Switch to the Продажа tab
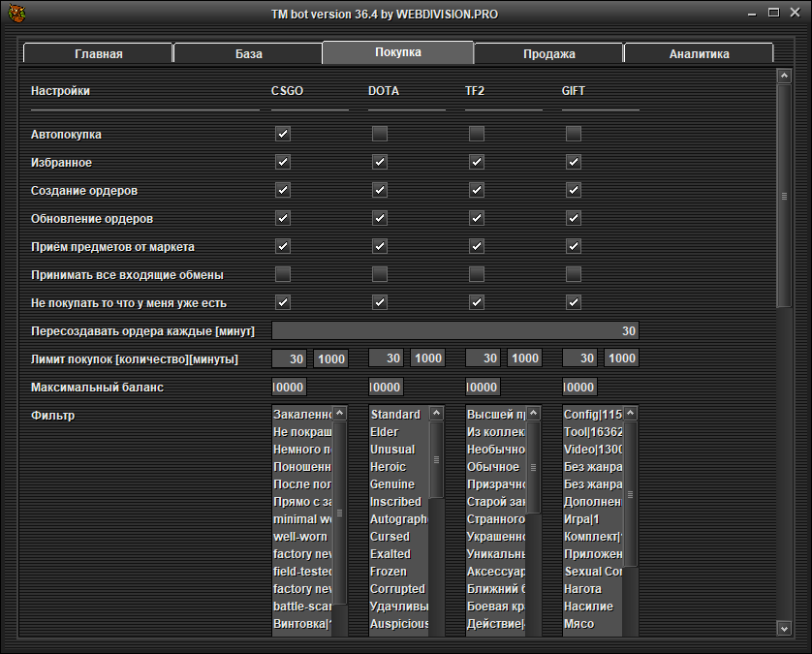Image resolution: width=812 pixels, height=654 pixels. 548,53
